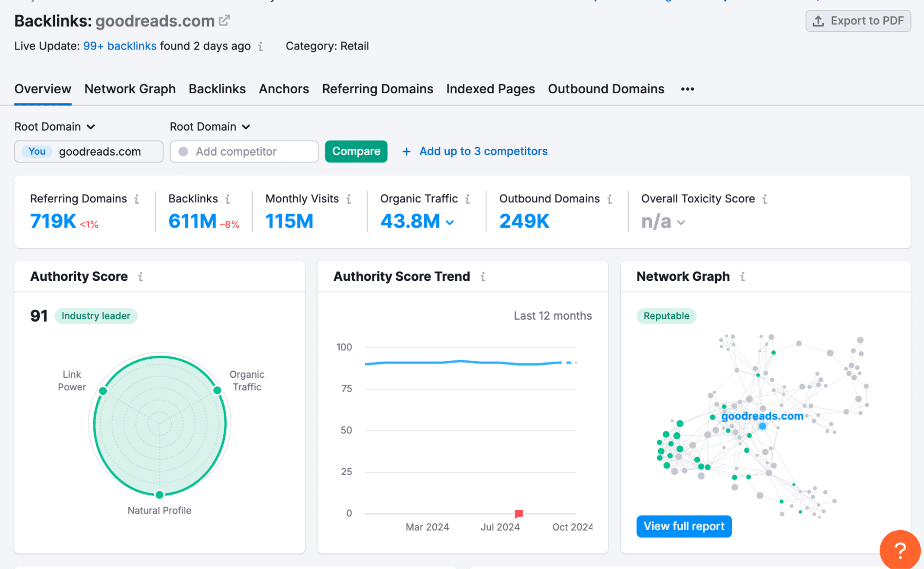The width and height of the screenshot is (924, 569).
Task: Show Overall Toxicity Score info icon
Action: (x=765, y=199)
